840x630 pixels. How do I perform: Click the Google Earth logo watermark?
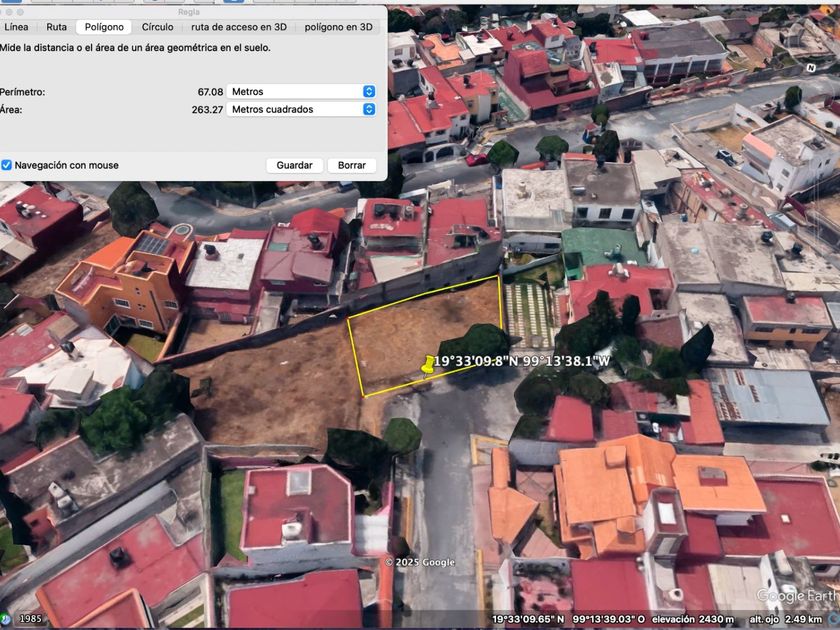[796, 596]
